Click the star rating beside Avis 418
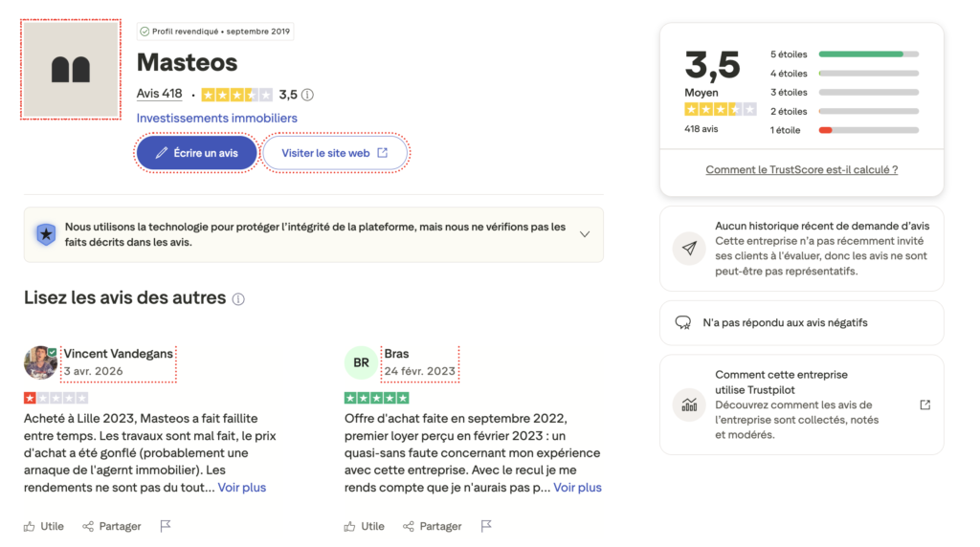The width and height of the screenshot is (980, 547). (237, 95)
